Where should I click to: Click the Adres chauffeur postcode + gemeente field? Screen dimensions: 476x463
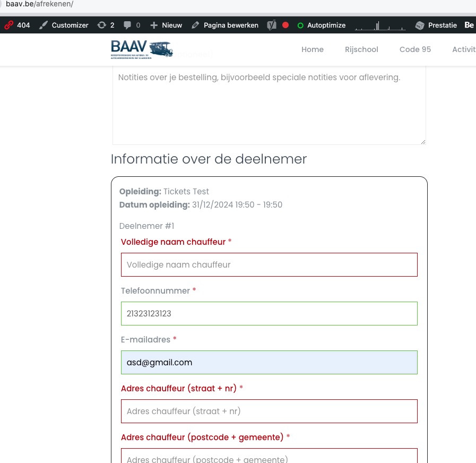(x=269, y=456)
